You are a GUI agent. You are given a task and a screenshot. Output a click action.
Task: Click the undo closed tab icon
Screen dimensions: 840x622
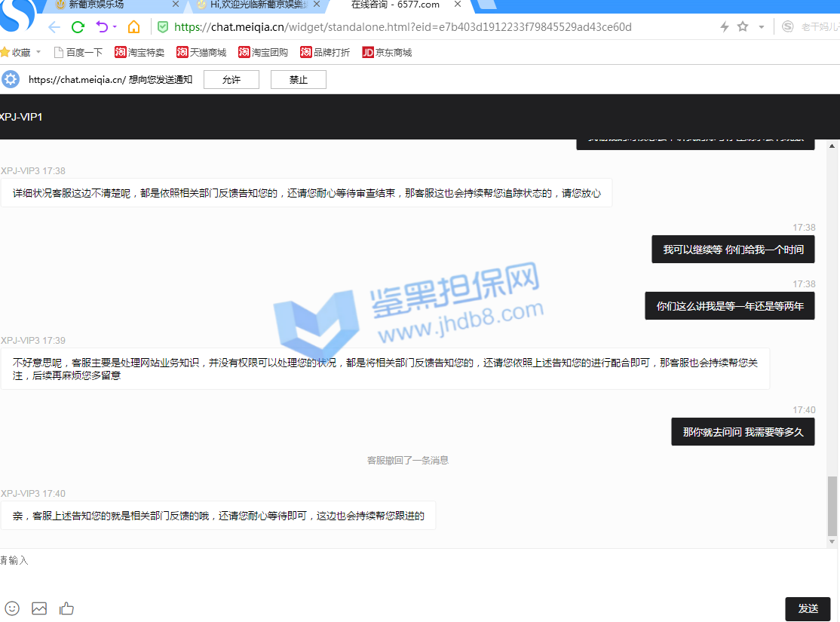coord(101,27)
